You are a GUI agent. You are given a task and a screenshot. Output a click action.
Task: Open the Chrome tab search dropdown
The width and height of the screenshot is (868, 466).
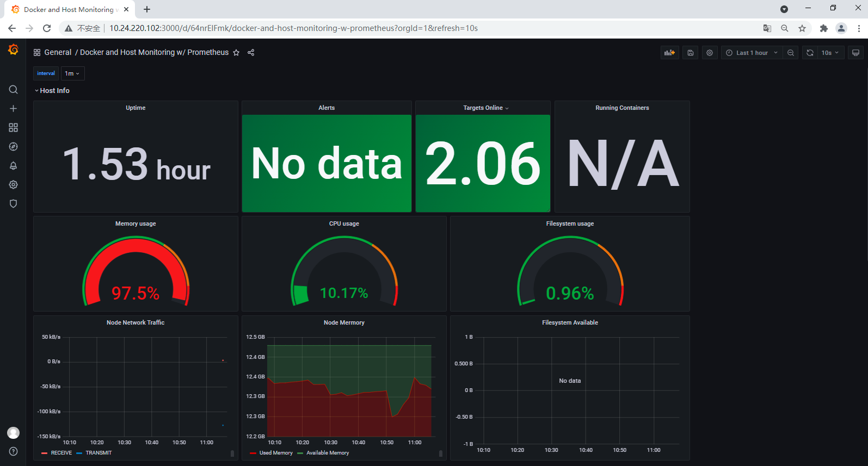click(x=784, y=9)
